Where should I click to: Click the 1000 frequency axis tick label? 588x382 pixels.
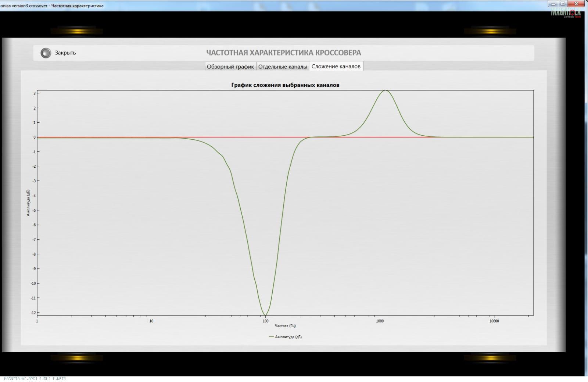(x=380, y=321)
